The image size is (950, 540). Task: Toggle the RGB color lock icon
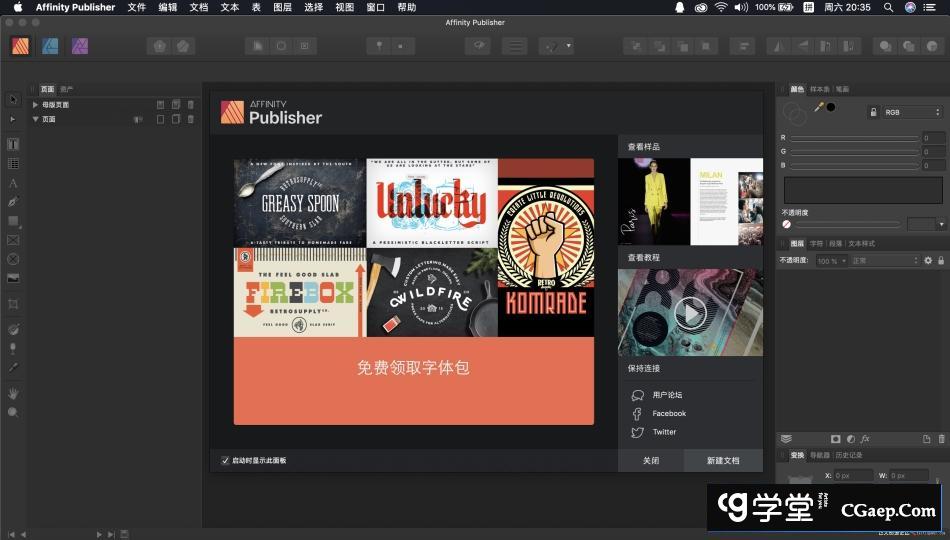[x=872, y=113]
